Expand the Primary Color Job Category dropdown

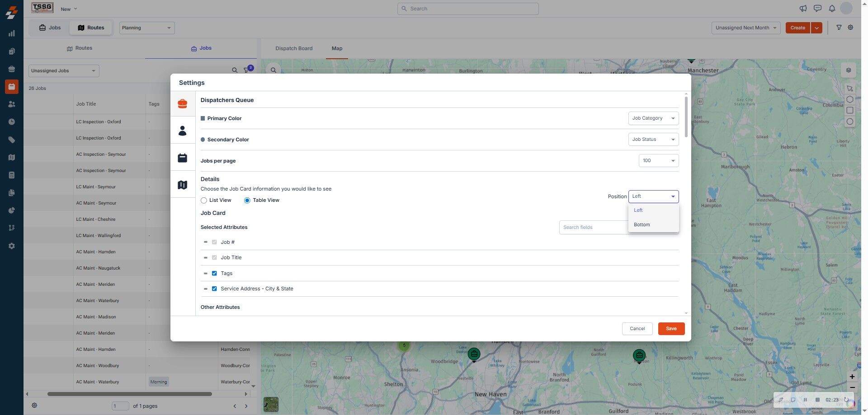[653, 118]
